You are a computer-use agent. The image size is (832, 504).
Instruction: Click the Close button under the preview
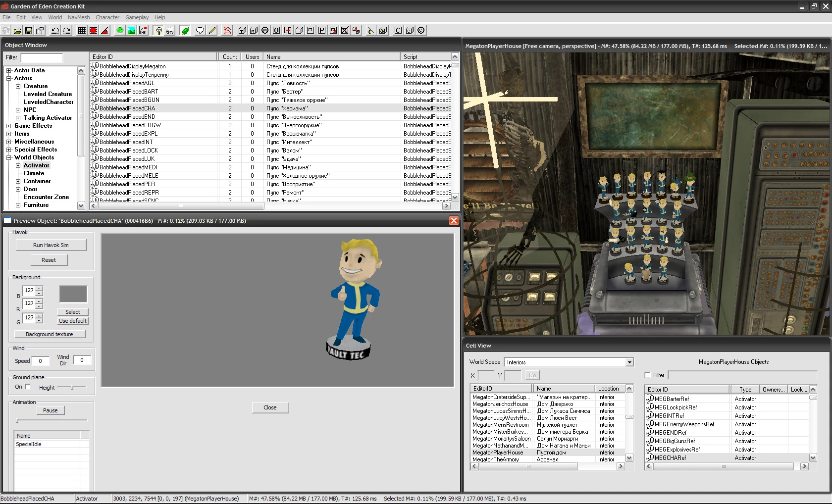270,407
